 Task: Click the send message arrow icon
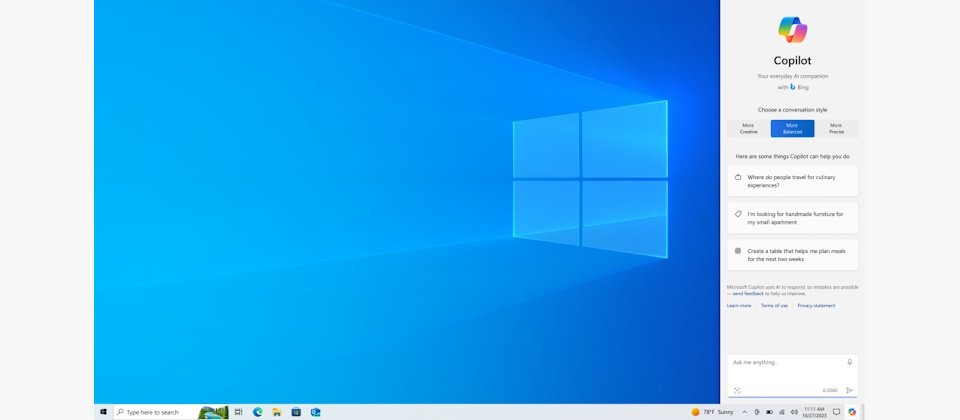[x=850, y=390]
